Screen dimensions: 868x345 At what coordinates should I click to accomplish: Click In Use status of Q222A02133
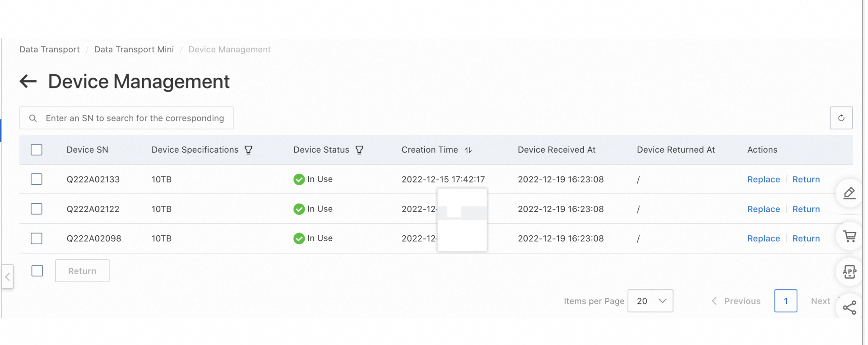(313, 179)
